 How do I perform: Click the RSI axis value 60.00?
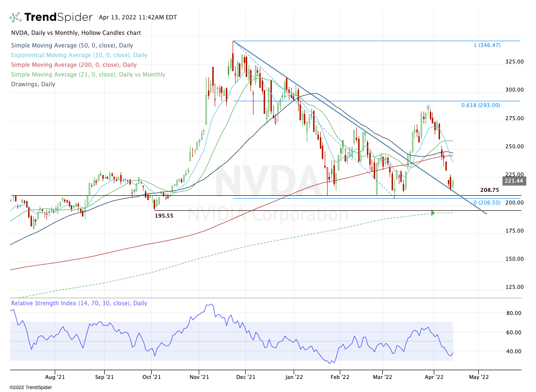[514, 332]
